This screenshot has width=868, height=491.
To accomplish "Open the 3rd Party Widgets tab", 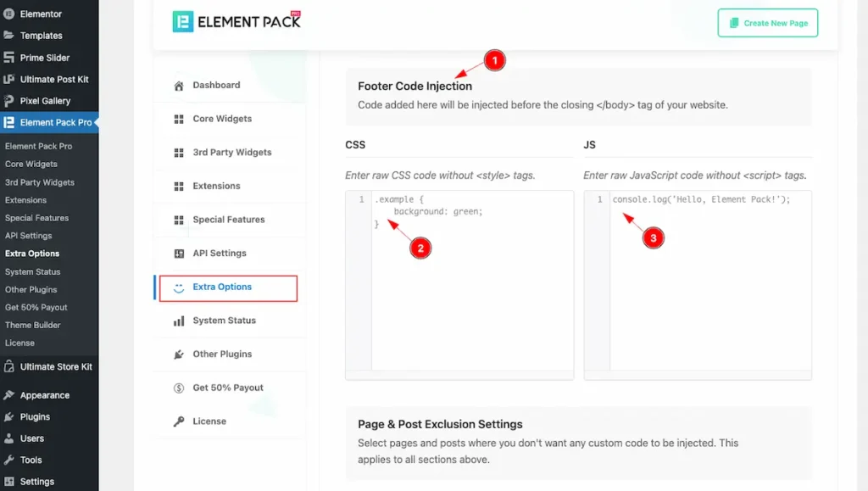I will pos(231,153).
